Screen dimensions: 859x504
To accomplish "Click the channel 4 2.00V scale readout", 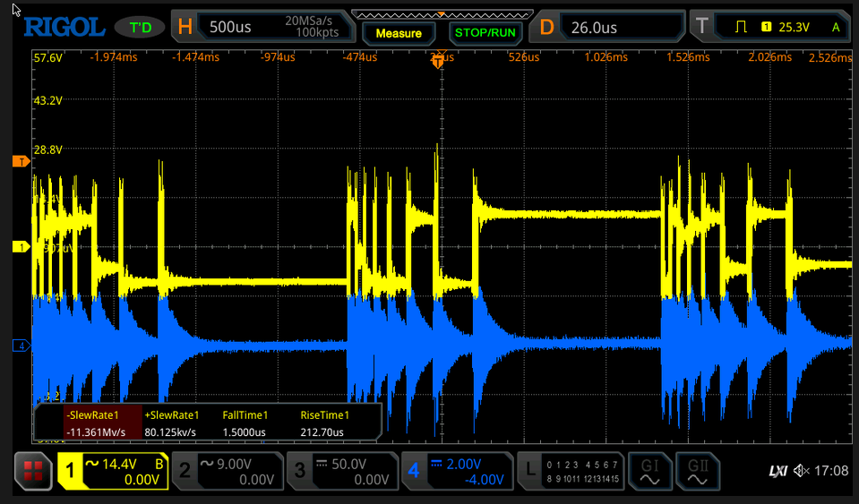I will 463,464.
